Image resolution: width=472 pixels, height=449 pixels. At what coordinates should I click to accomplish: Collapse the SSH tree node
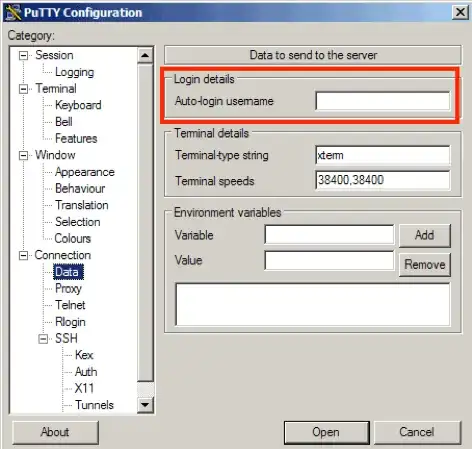[x=43, y=339]
